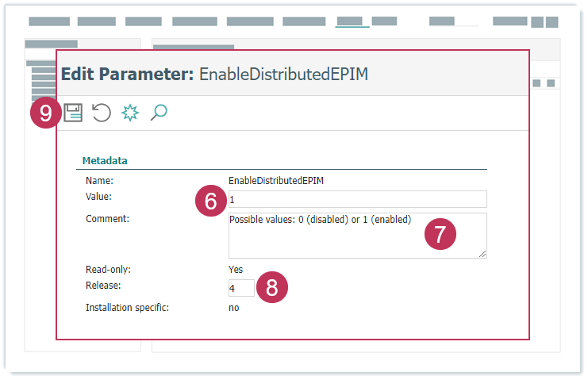Click the red callout badge 8
Viewport: 588px width, 380px height.
click(x=271, y=287)
